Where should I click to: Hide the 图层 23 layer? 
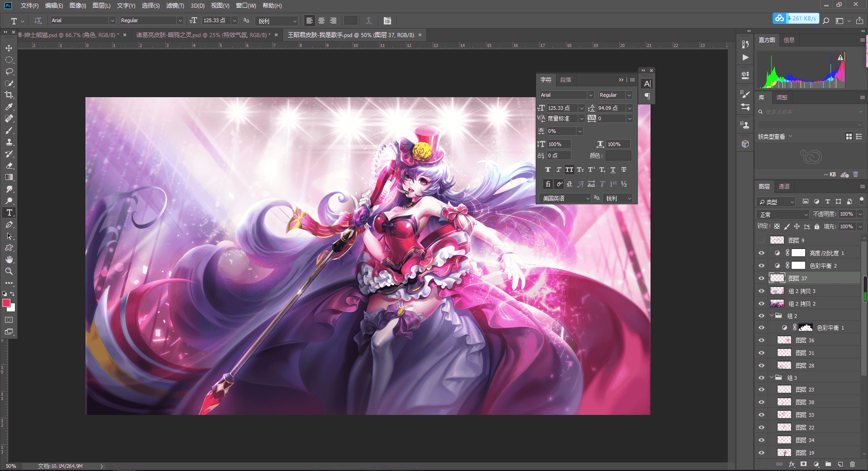(x=761, y=390)
